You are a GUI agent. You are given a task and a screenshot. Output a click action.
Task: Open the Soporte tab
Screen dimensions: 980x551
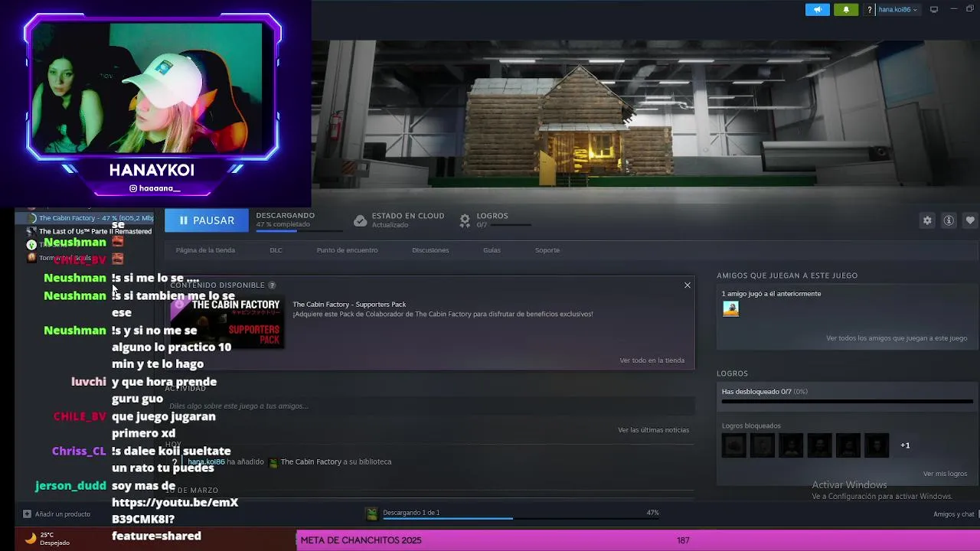[547, 250]
